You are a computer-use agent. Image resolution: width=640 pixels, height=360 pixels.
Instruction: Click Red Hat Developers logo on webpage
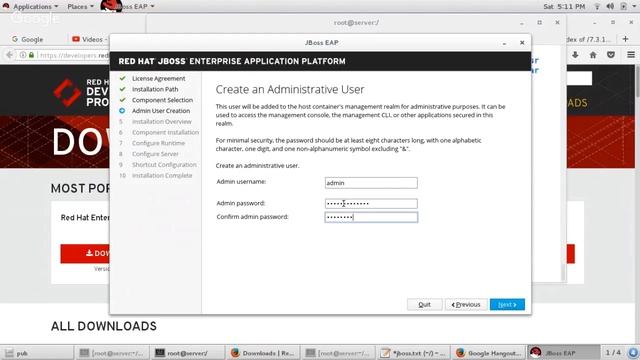pyautogui.click(x=81, y=93)
